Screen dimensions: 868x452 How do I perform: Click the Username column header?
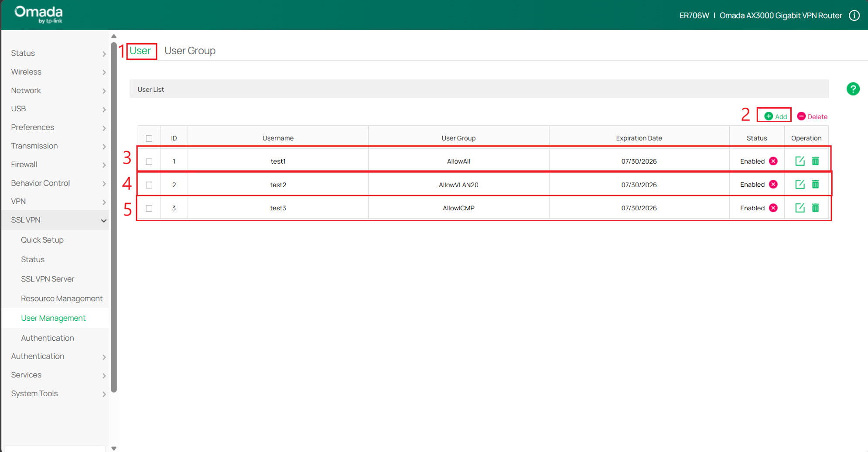coord(278,138)
